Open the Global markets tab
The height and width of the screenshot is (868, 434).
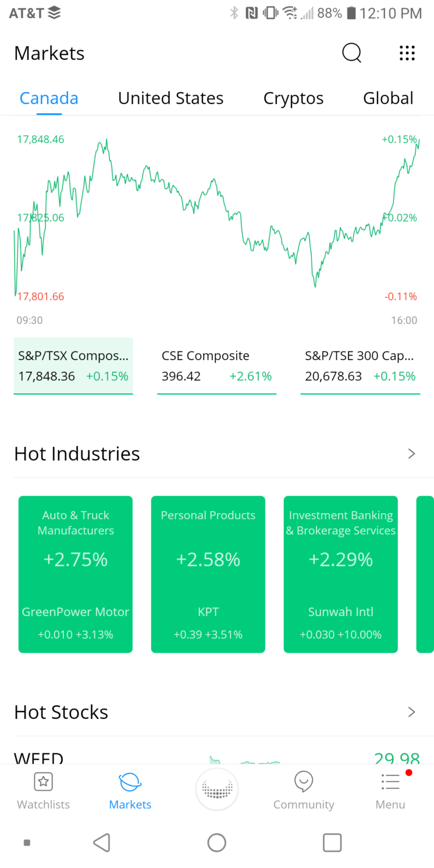point(388,98)
